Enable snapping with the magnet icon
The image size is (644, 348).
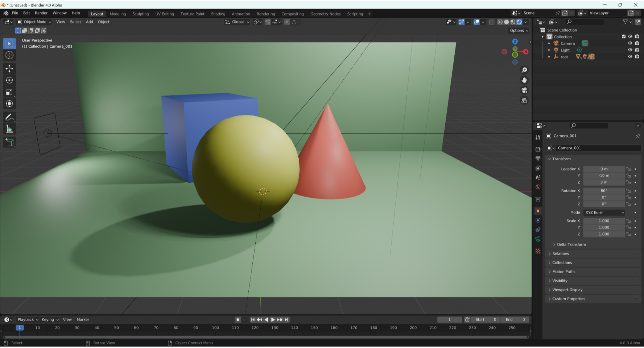(268, 22)
